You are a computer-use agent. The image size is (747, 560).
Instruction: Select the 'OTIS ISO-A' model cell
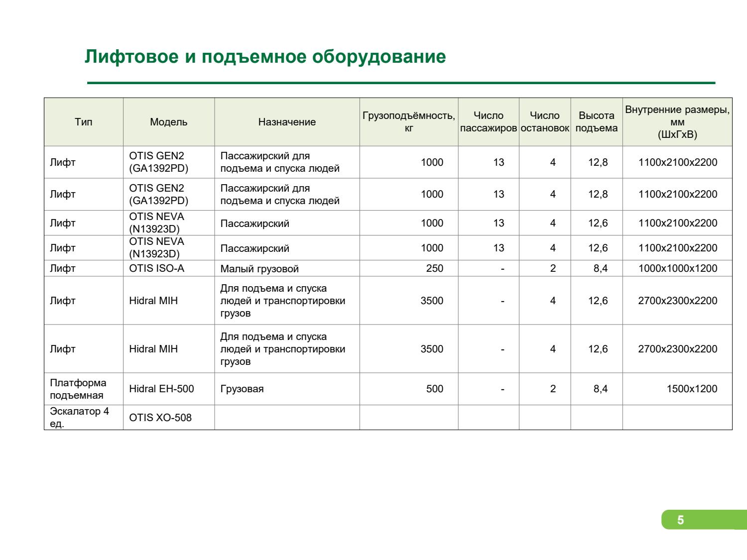[156, 268]
